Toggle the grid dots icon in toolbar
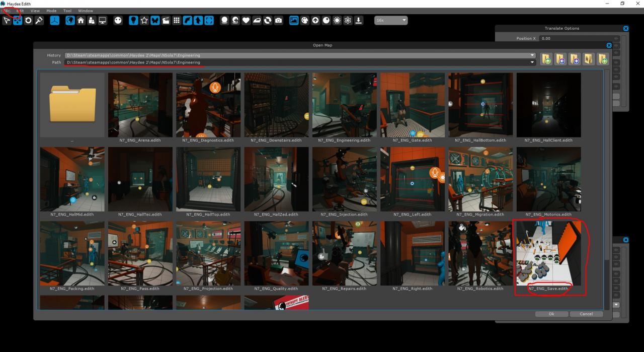 [177, 21]
